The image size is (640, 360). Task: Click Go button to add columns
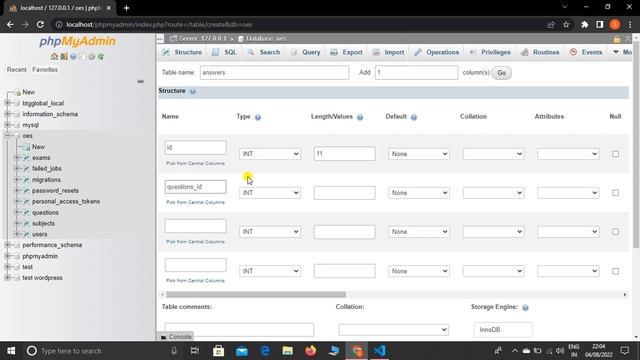click(501, 73)
